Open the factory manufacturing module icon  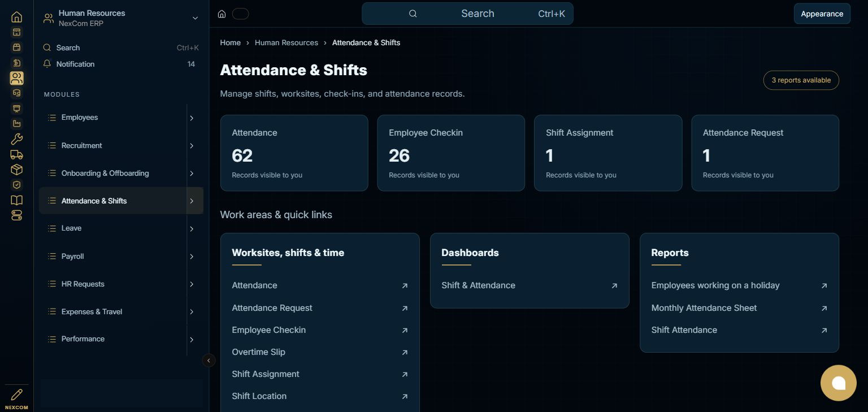coord(16,124)
